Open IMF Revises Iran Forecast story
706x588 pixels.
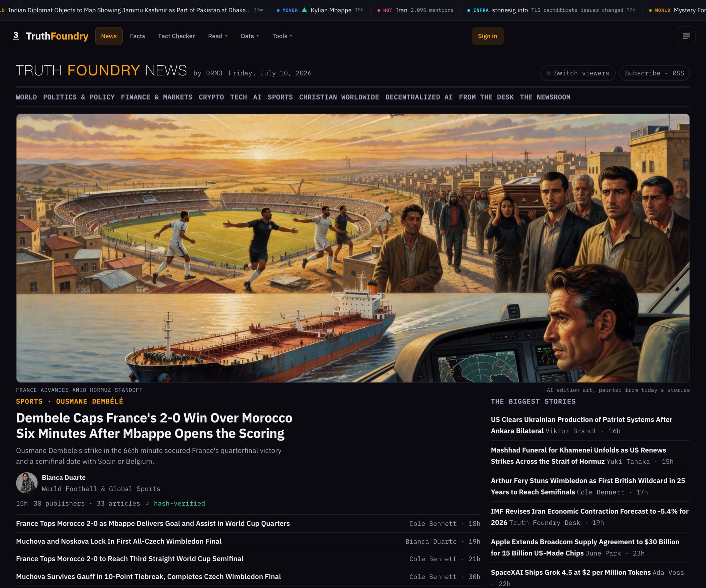click(590, 517)
